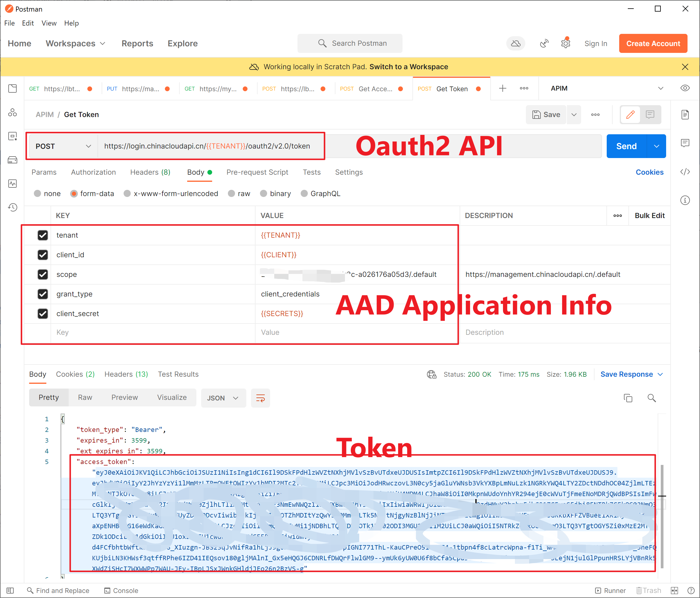Viewport: 700px width, 598px height.
Task: Toggle line wrap icon in response
Action: point(260,398)
